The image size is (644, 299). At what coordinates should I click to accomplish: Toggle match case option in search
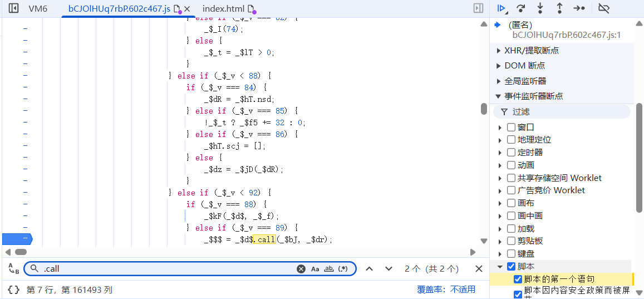[315, 269]
